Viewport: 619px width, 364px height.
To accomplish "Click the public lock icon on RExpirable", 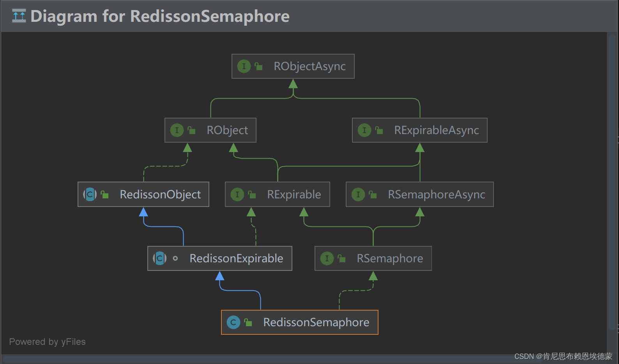I will click(x=252, y=194).
